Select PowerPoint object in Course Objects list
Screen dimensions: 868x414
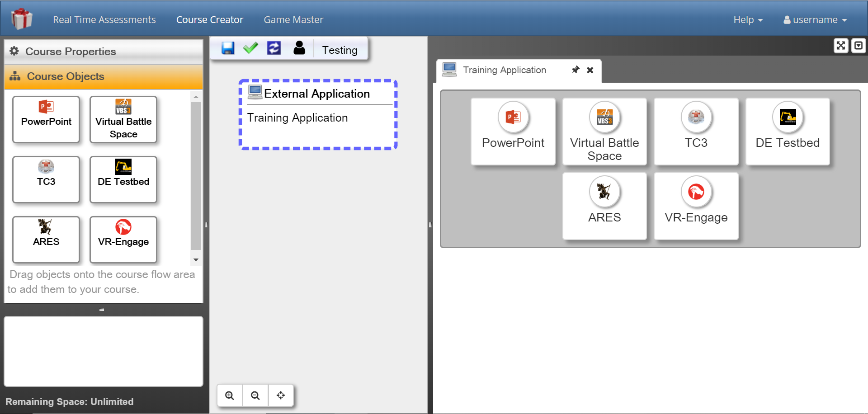pyautogui.click(x=46, y=119)
